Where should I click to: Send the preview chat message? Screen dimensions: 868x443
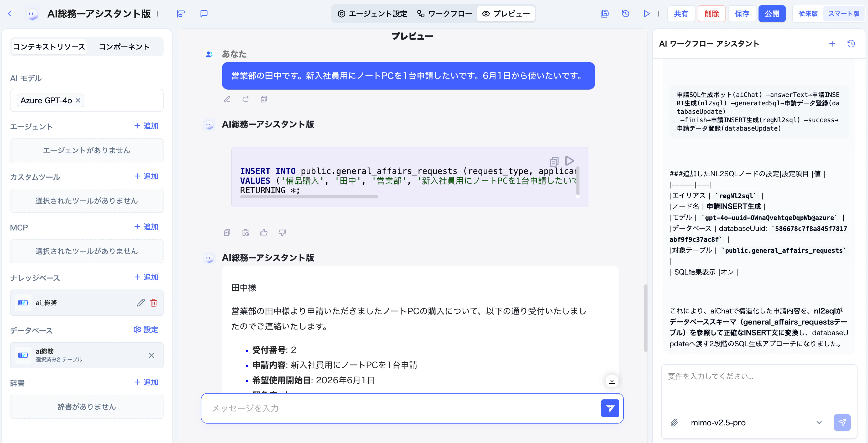point(610,408)
